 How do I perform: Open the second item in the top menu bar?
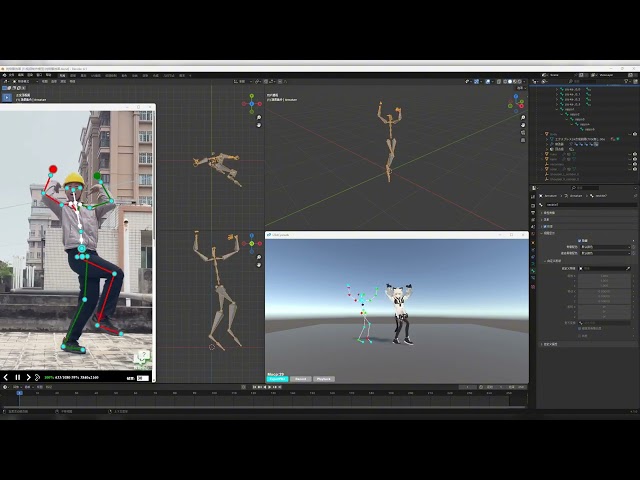click(x=21, y=76)
